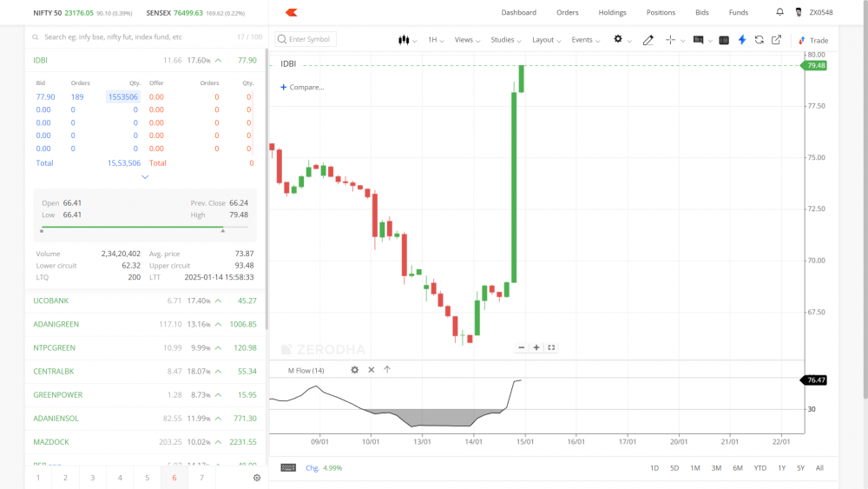Switch to watchlist tab 3
The width and height of the screenshot is (868, 489).
point(93,478)
